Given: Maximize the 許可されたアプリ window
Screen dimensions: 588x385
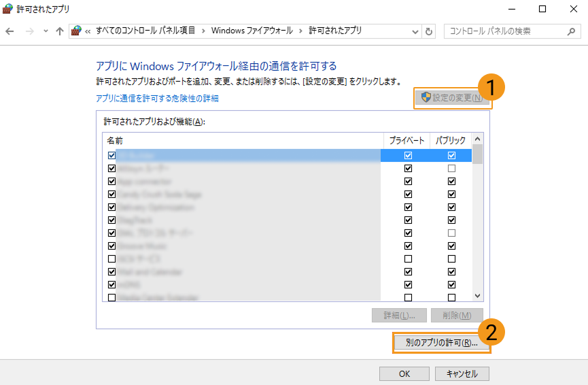Looking at the screenshot, I should 542,9.
